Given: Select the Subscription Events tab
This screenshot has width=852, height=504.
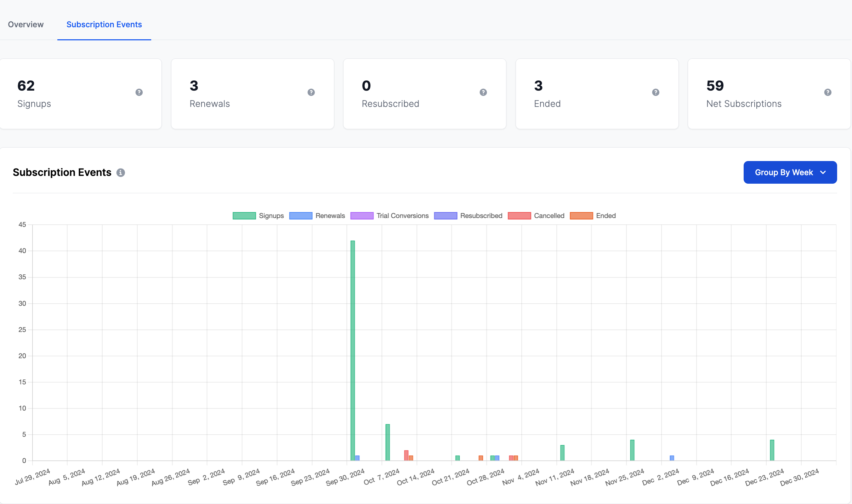Looking at the screenshot, I should (104, 24).
